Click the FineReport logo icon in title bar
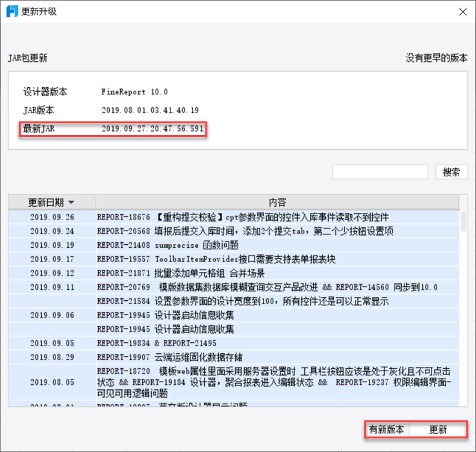 pyautogui.click(x=12, y=12)
